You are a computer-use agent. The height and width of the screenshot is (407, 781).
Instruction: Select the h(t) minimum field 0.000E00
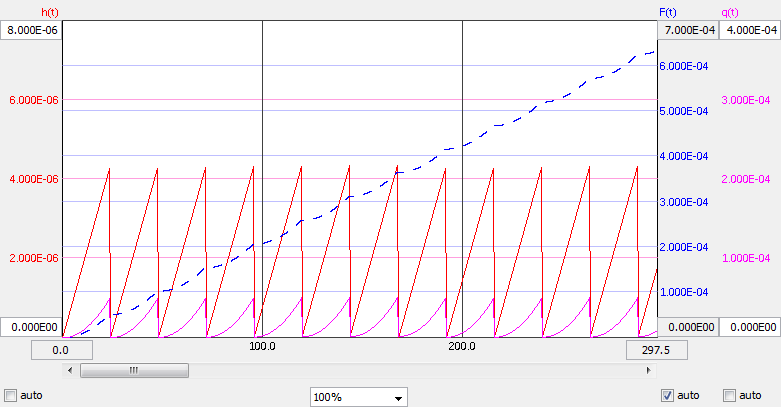coord(31,327)
